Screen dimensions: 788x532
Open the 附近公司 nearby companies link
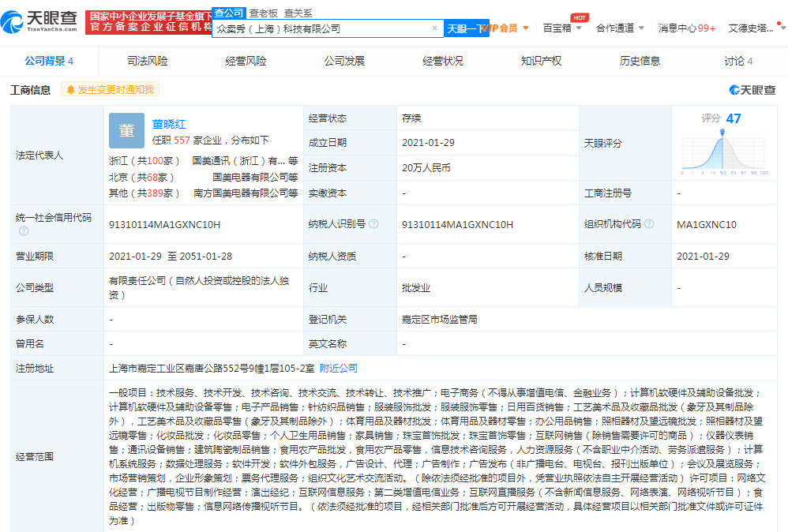[338, 369]
